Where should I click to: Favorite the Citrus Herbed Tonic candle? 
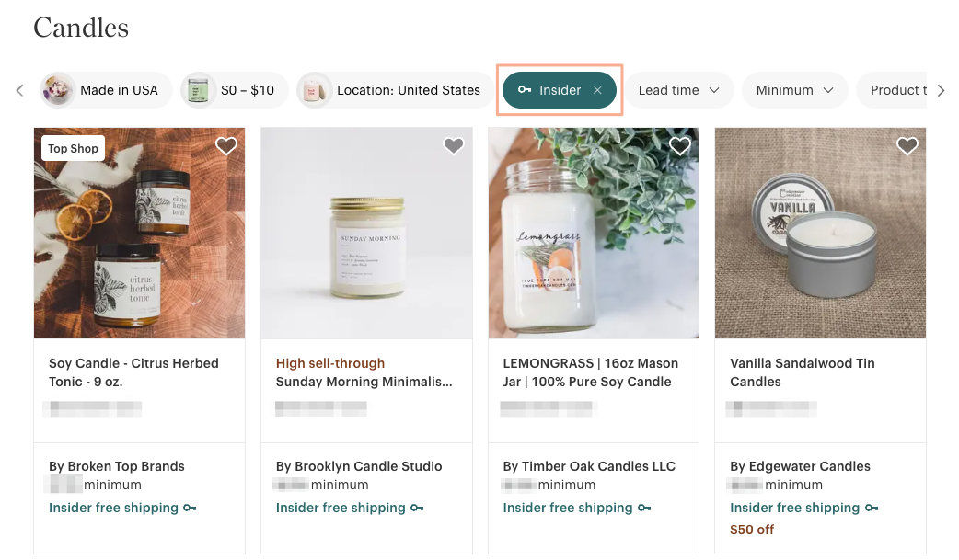coord(226,146)
